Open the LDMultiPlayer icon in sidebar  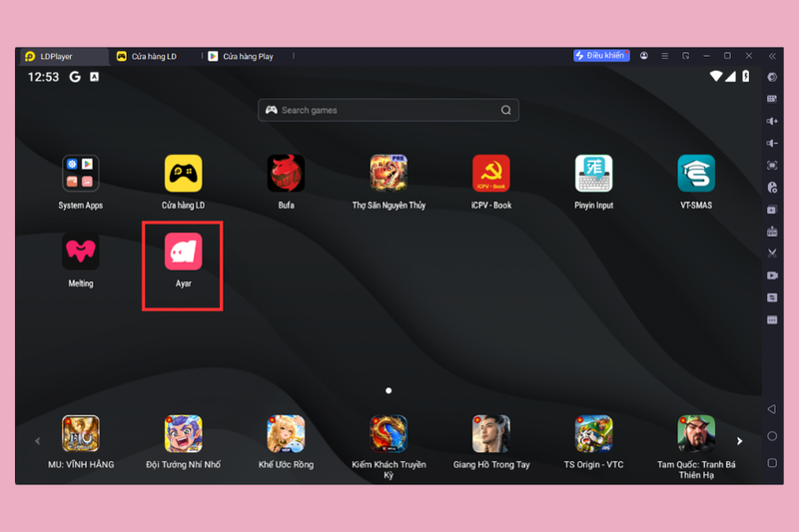(x=772, y=210)
